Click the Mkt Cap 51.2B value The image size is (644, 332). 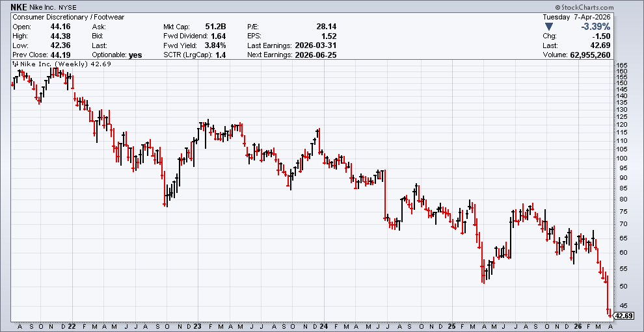click(x=213, y=27)
